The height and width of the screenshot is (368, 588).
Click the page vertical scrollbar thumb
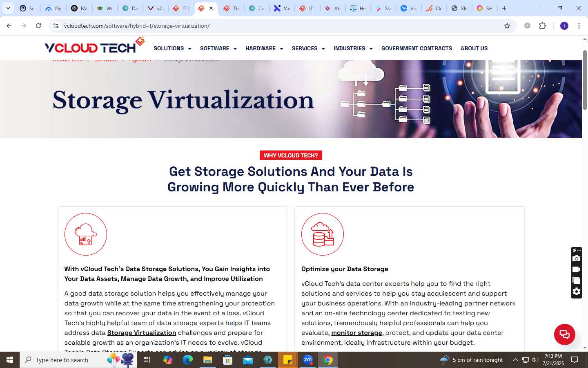pyautogui.click(x=585, y=80)
